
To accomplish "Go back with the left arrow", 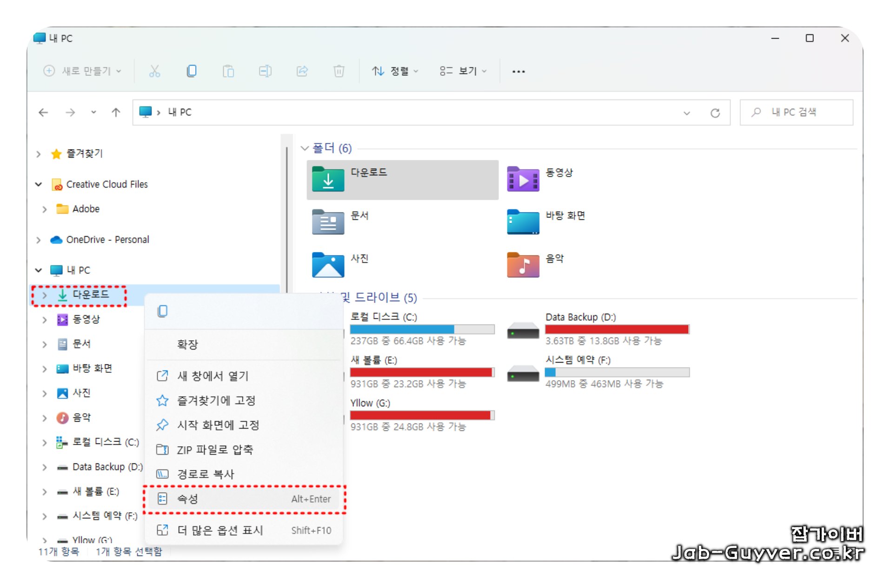I will [x=43, y=112].
